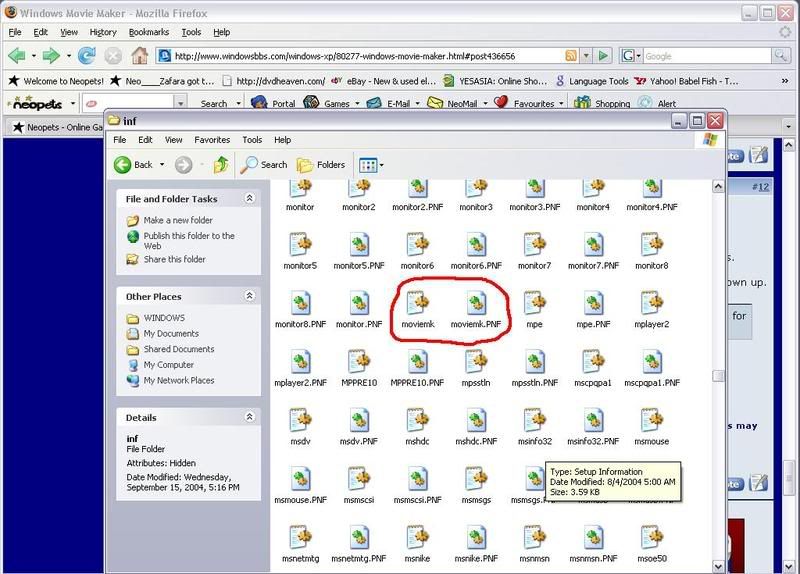Click Share this folder link

point(174,259)
